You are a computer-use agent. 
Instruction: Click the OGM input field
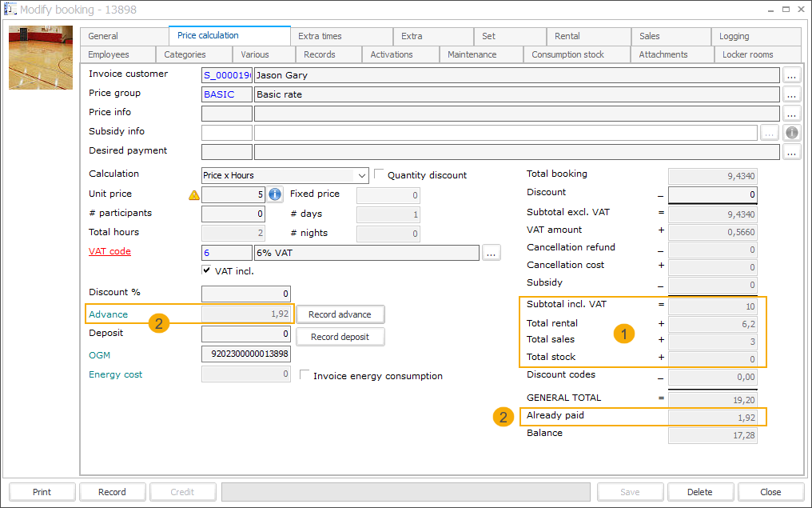(x=246, y=354)
